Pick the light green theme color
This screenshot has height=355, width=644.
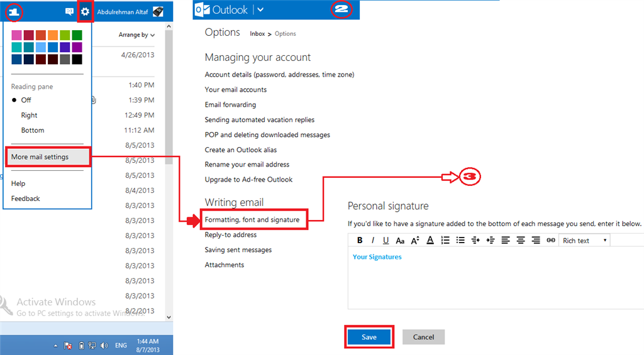coord(65,35)
